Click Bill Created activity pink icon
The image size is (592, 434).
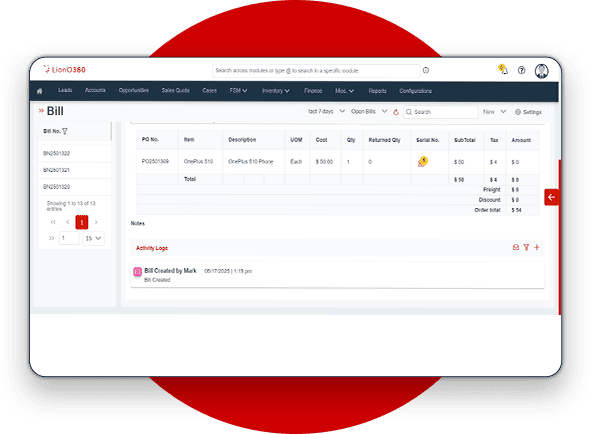pos(138,271)
